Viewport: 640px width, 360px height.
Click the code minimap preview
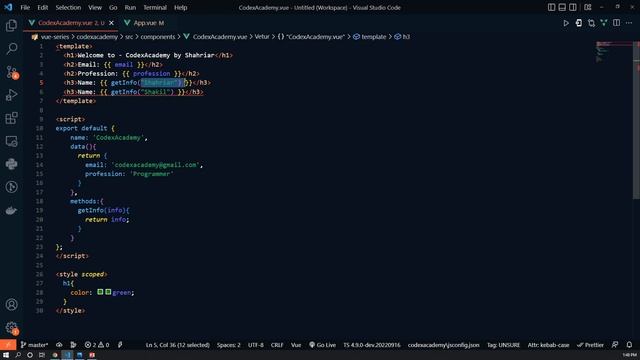(x=613, y=51)
